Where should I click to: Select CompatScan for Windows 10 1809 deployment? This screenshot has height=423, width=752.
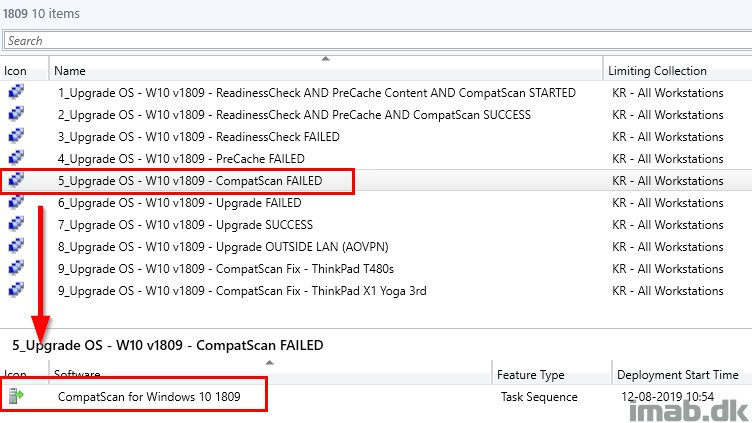point(376,397)
